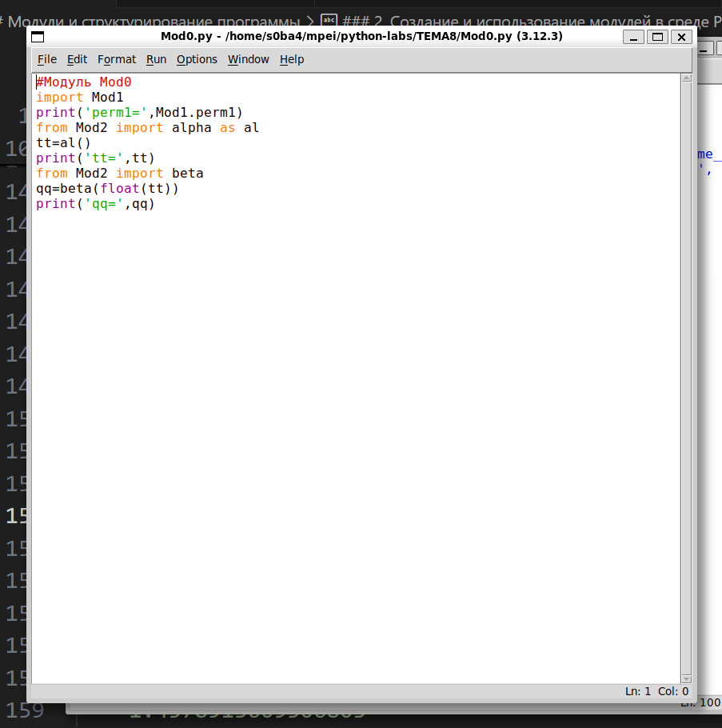The width and height of the screenshot is (722, 728).
Task: Minimize the Mod0.py IDLE window
Action: tap(635, 37)
